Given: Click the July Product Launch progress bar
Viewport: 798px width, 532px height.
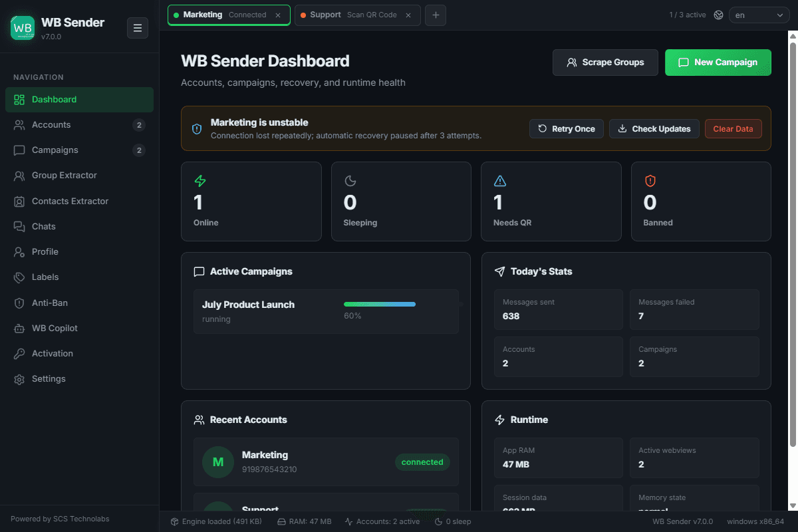Looking at the screenshot, I should (380, 305).
